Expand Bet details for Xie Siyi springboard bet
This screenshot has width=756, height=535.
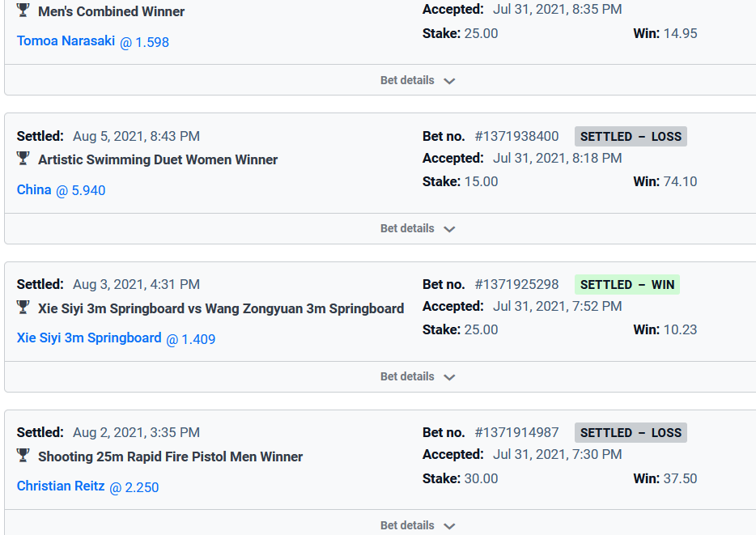[418, 376]
